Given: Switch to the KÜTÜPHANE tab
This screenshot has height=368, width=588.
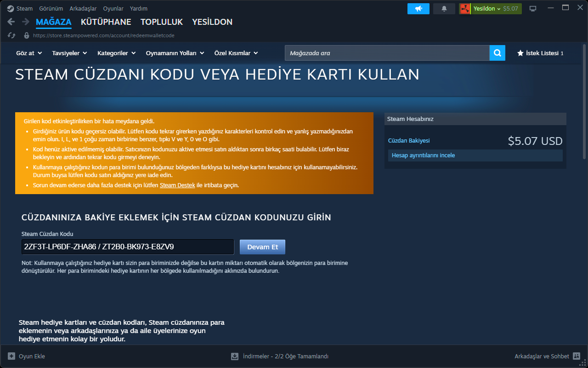Looking at the screenshot, I should coord(106,22).
